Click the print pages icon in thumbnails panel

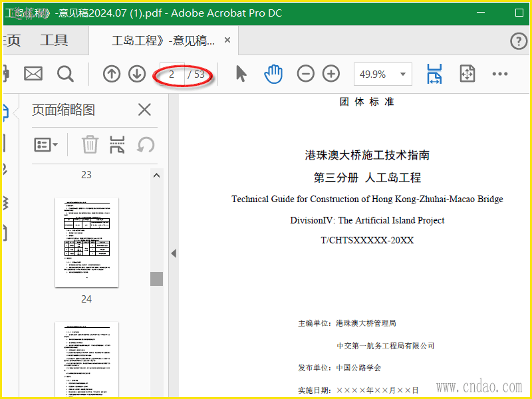[117, 144]
